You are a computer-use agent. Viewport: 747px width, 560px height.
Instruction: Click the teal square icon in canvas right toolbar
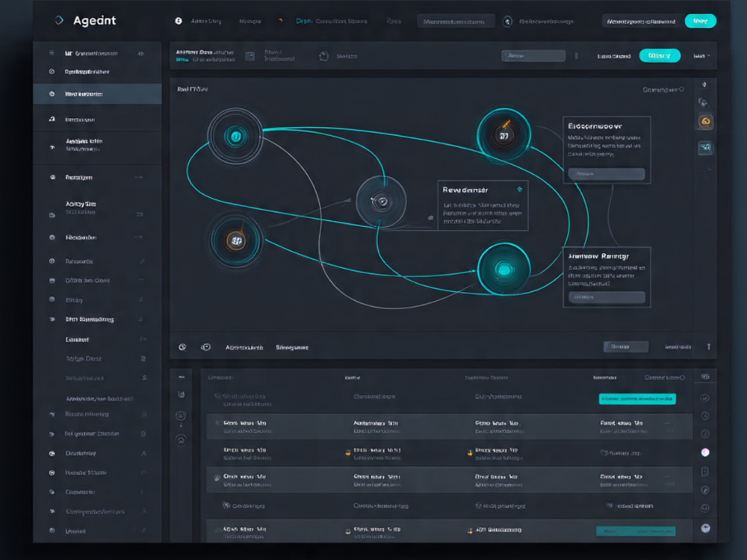(x=705, y=148)
